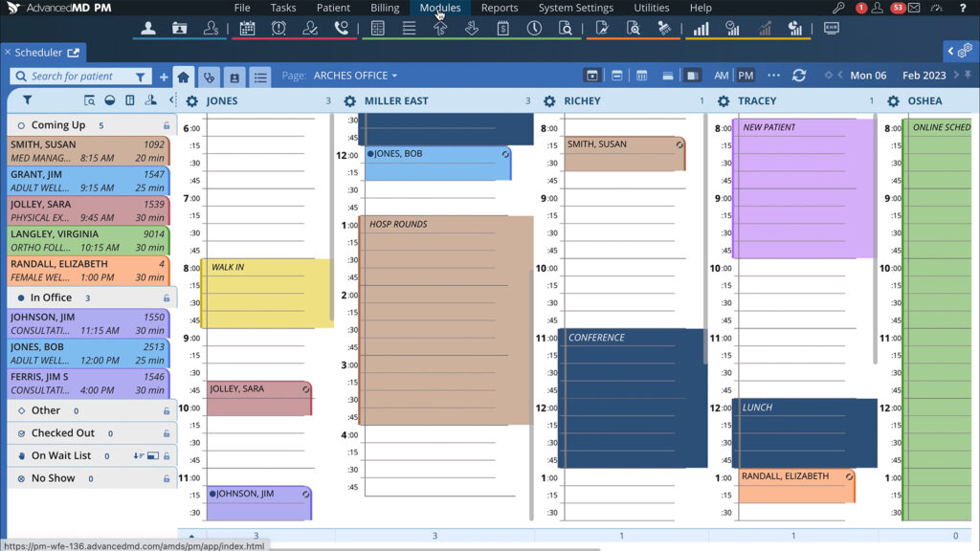Open the Scheduler calendar icon in toolbar
980x551 pixels.
247,29
